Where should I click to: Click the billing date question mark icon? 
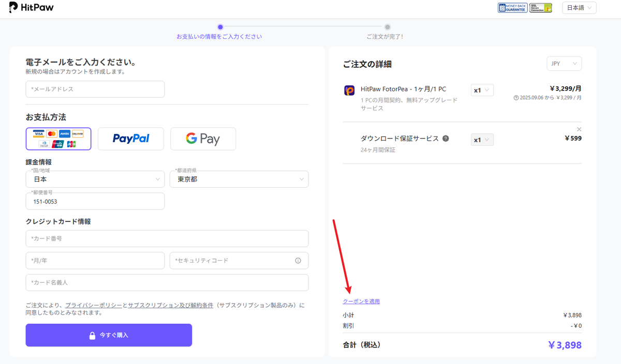(516, 98)
